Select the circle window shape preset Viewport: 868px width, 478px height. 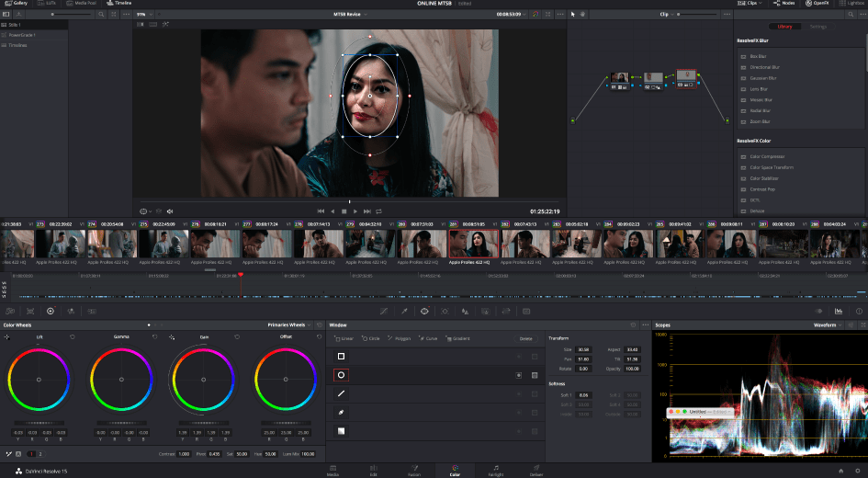(x=342, y=375)
